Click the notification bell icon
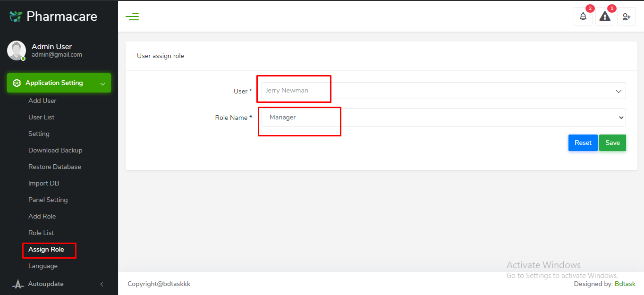Viewport: 644px width, 295px height. click(x=583, y=17)
